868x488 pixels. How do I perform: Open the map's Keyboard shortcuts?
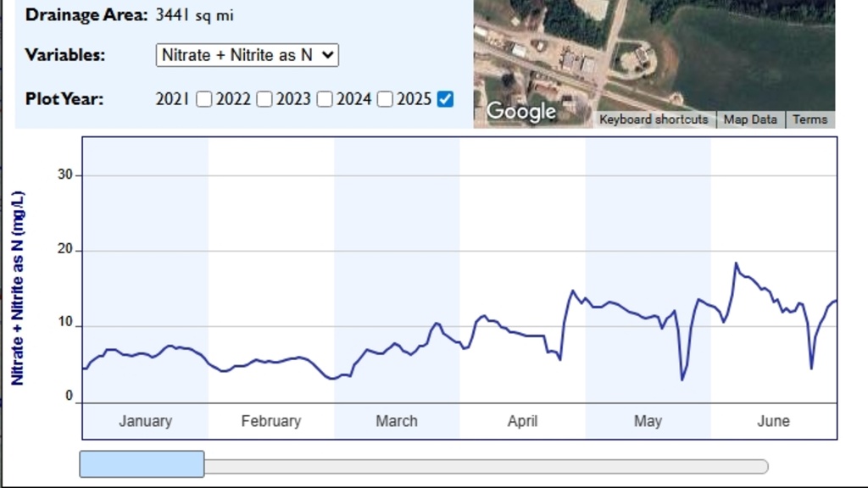click(x=654, y=119)
